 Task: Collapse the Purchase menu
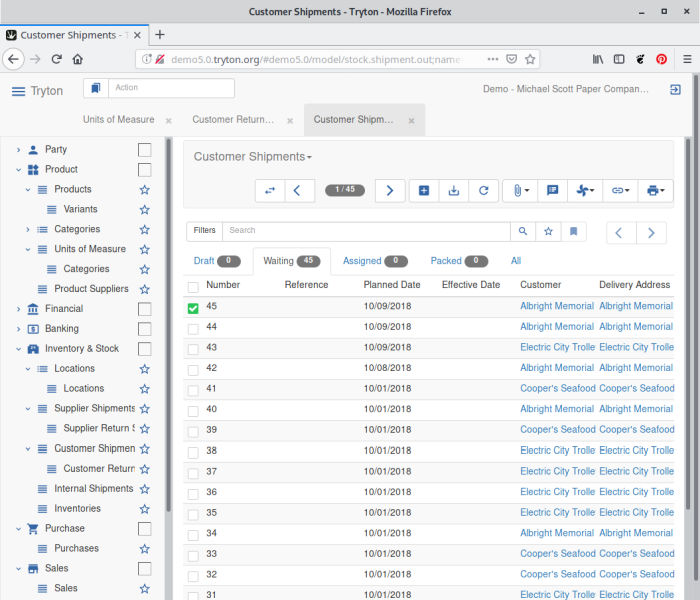(x=18, y=529)
